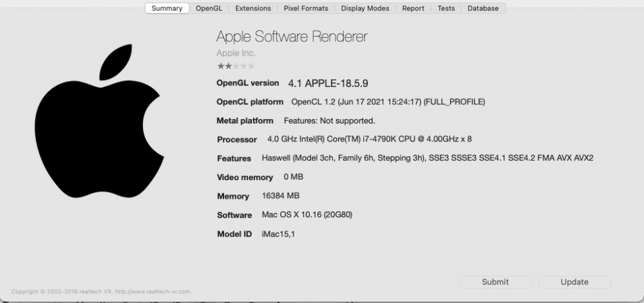Go to the Display Modes tab

pyautogui.click(x=365, y=8)
